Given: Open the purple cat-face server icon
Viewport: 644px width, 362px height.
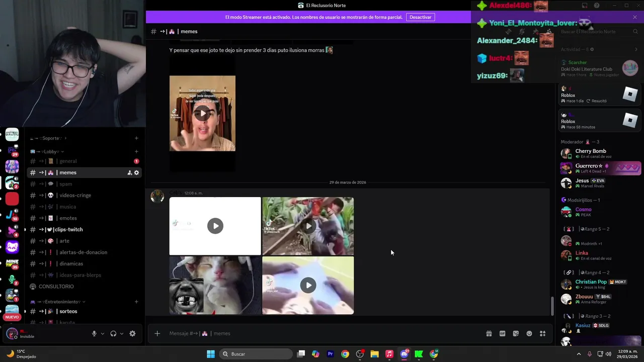Looking at the screenshot, I should tap(12, 247).
